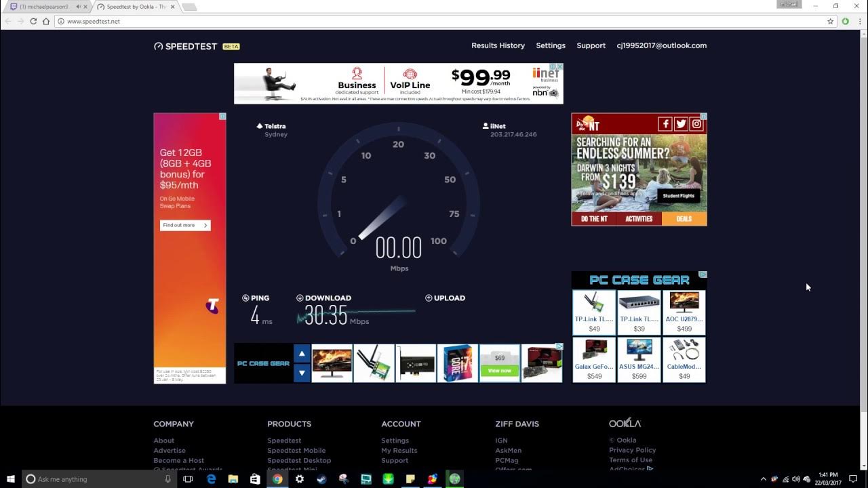The width and height of the screenshot is (868, 488).
Task: Click the Ookla footer logo
Action: tap(625, 423)
